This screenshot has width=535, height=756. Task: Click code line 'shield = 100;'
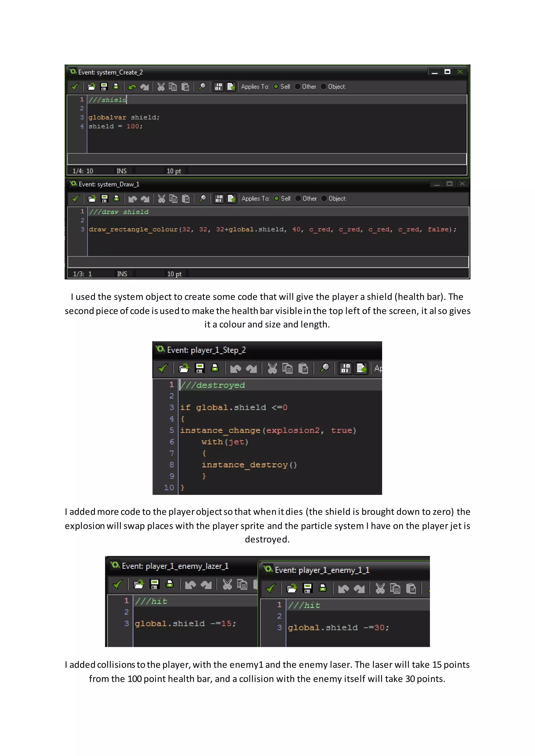(115, 126)
